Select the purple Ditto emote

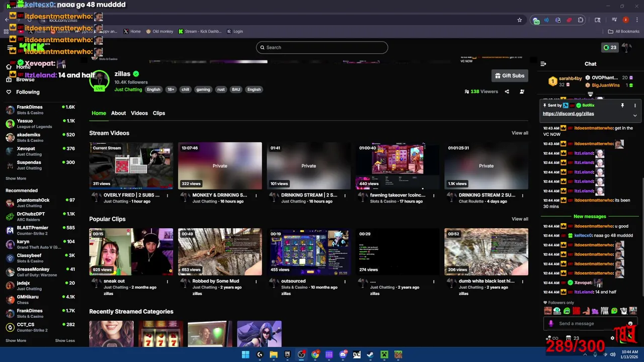tap(595, 311)
